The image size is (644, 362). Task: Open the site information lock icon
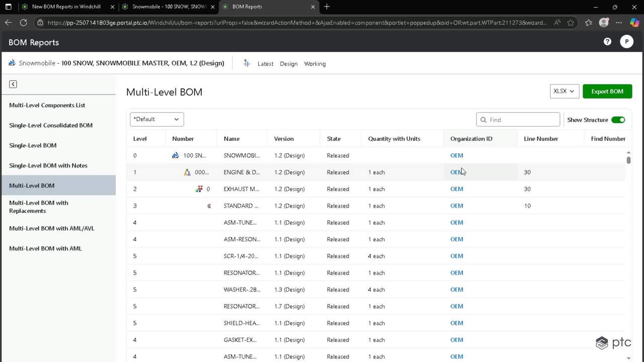click(40, 23)
